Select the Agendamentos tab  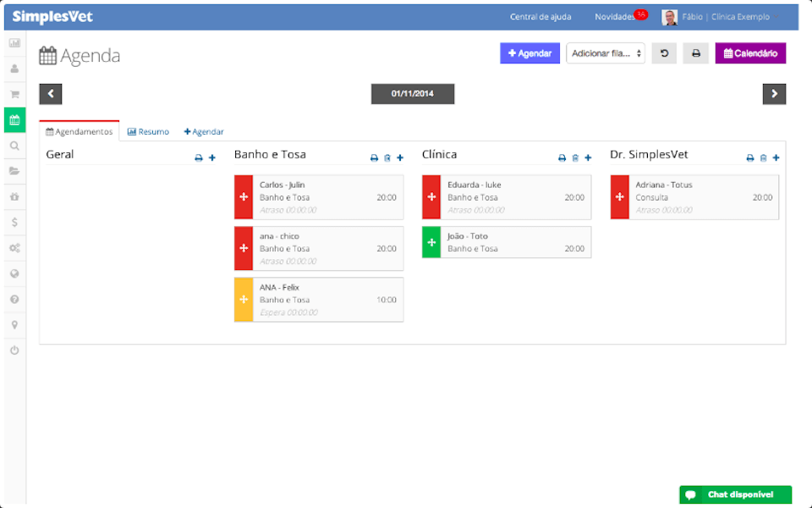pos(79,131)
